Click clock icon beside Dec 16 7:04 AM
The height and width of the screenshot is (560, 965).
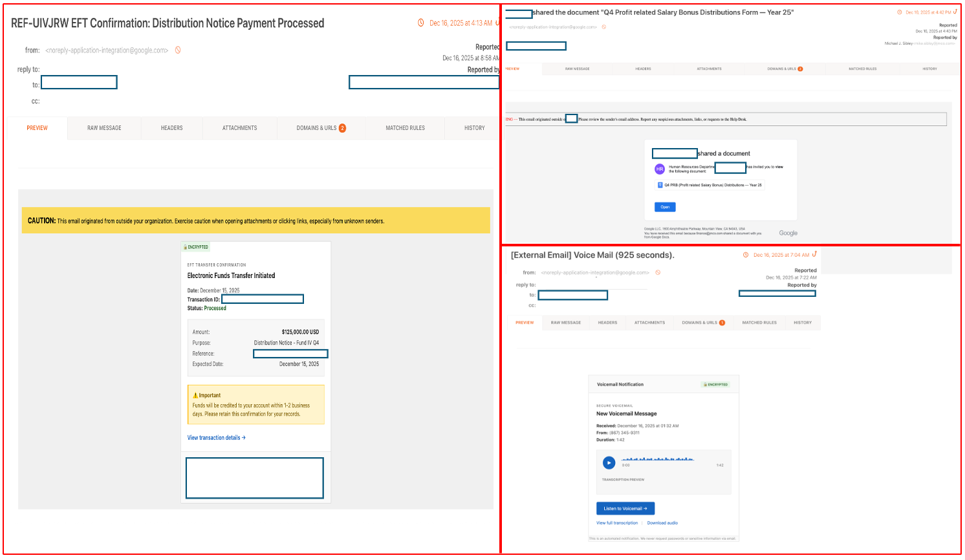(x=746, y=255)
